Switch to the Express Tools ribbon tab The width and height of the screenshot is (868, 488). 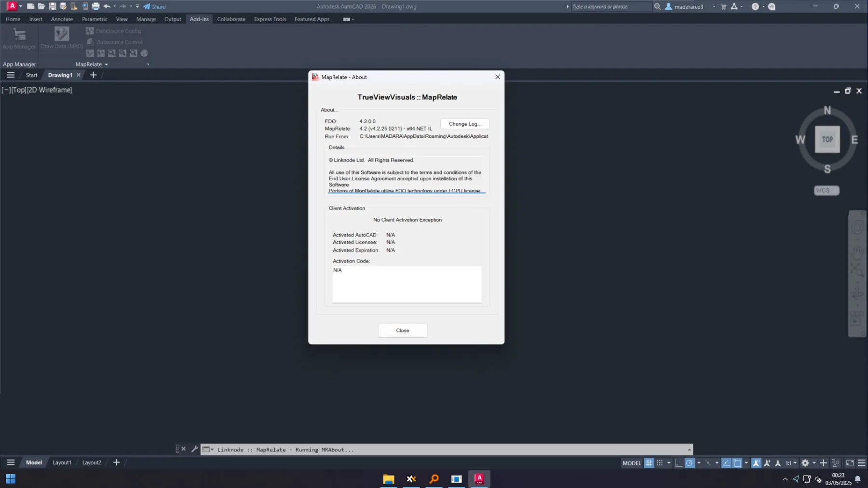270,19
